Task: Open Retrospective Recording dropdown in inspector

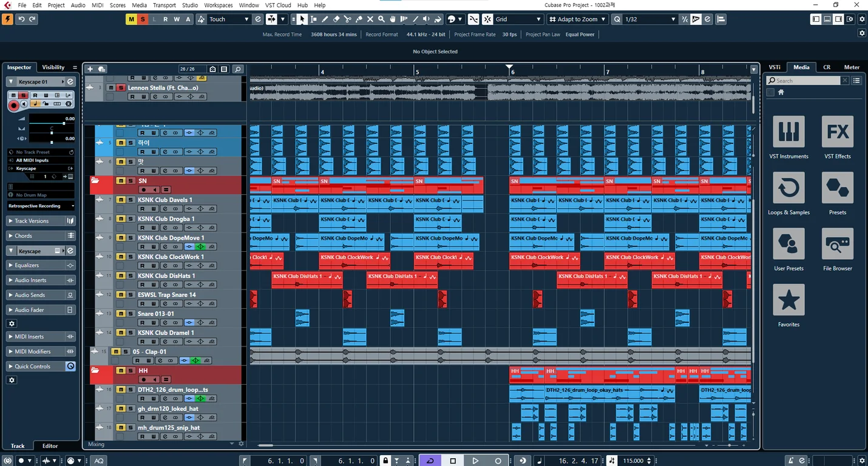Action: coord(41,206)
